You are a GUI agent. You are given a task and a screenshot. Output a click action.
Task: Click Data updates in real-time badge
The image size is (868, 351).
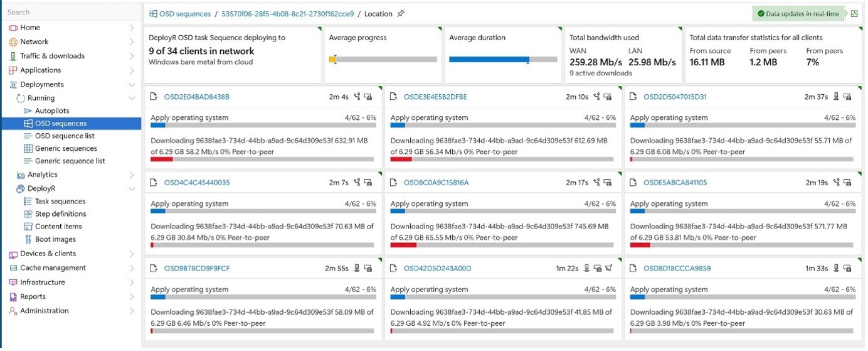798,14
